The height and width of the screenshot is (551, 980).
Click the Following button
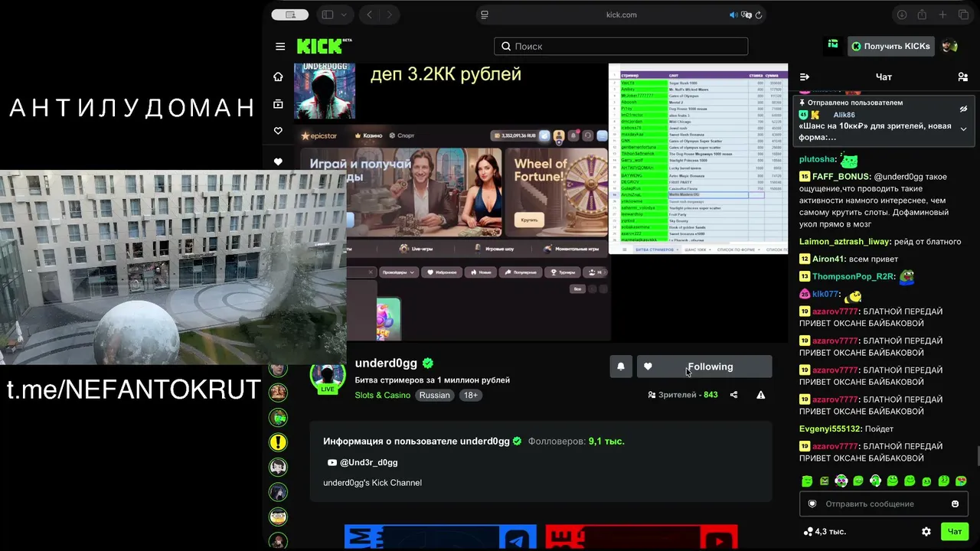pos(704,367)
